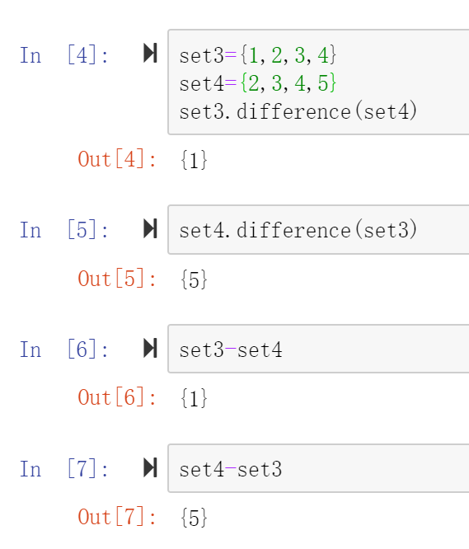Screen dimensions: 469x549
Task: Select cell 4 via In [4] prompt
Action: coord(64,55)
